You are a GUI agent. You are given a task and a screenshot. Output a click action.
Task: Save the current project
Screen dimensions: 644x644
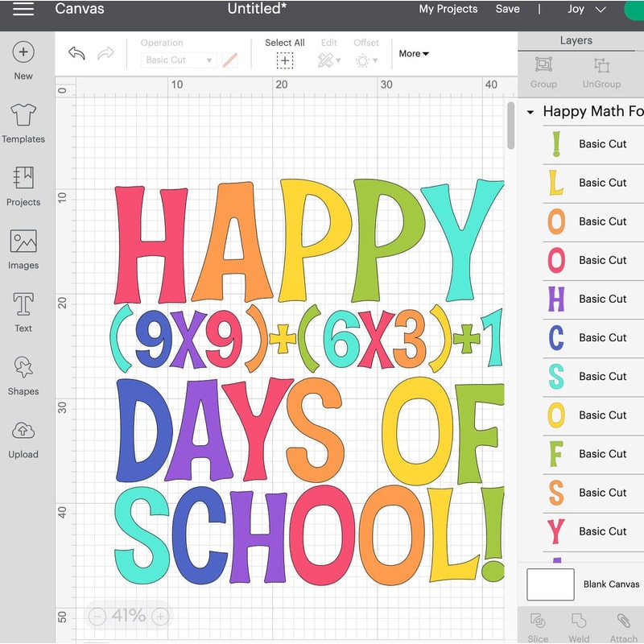tap(508, 10)
